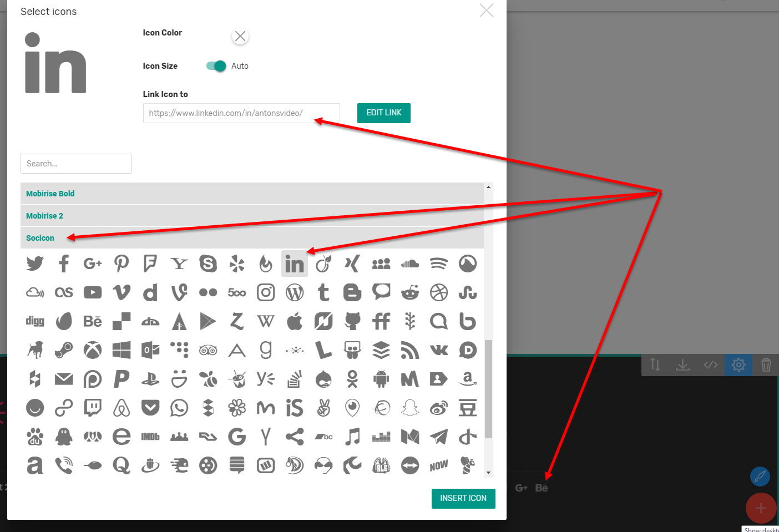Image resolution: width=779 pixels, height=532 pixels.
Task: Select the Digg icon
Action: click(x=35, y=321)
